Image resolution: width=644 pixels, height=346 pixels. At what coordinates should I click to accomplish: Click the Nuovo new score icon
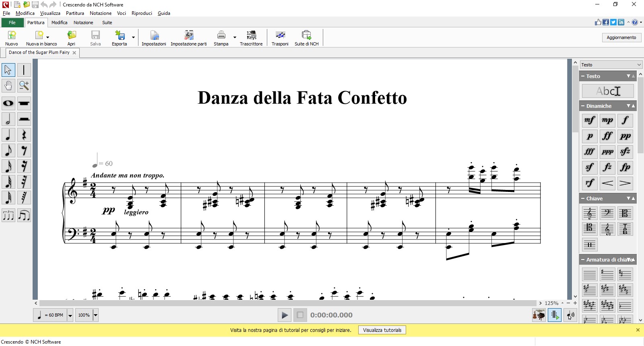(12, 38)
